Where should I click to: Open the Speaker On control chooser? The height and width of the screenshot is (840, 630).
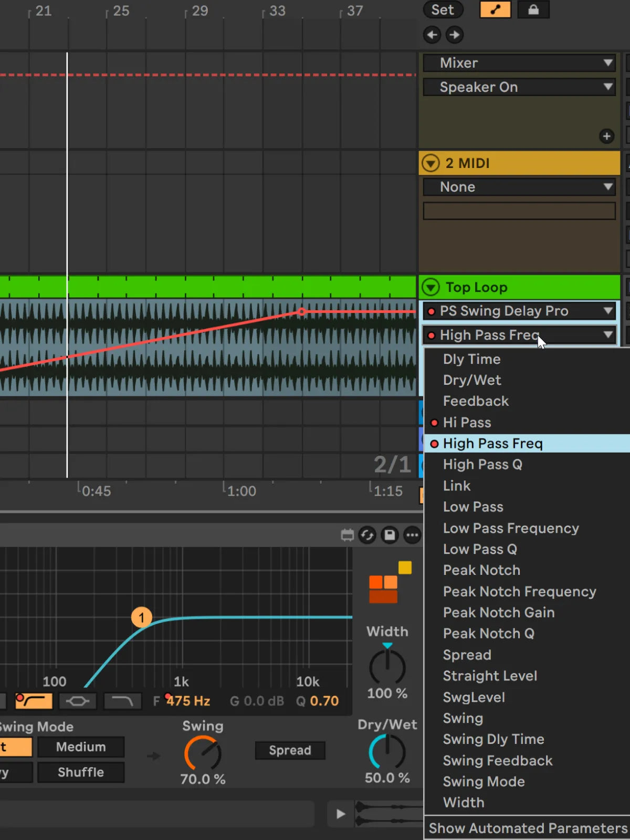click(519, 87)
